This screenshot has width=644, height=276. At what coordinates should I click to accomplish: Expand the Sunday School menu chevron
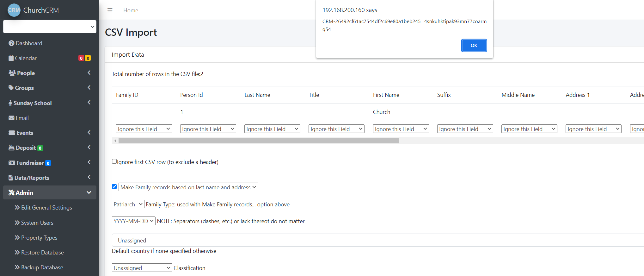[89, 103]
